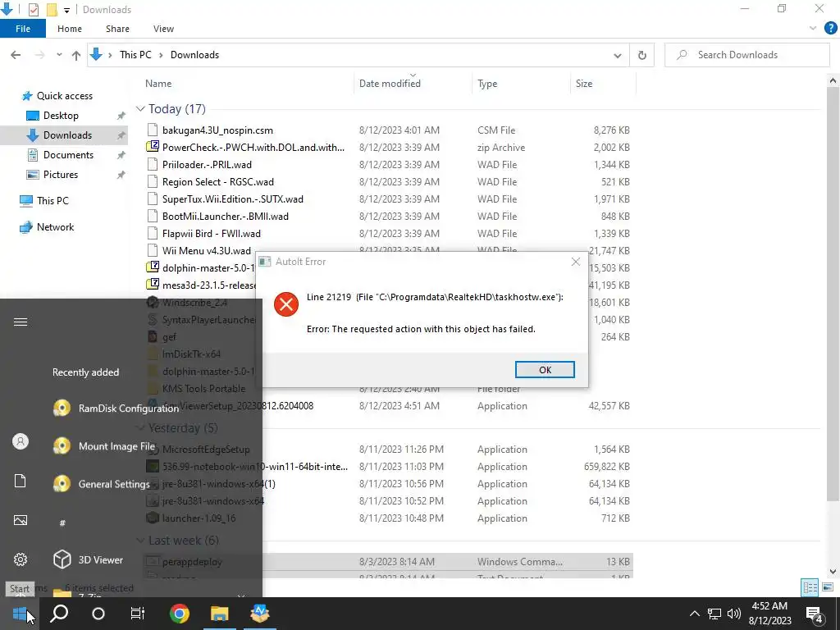Image resolution: width=840 pixels, height=630 pixels.
Task: Open File Explorer taskbar icon
Action: click(x=219, y=614)
